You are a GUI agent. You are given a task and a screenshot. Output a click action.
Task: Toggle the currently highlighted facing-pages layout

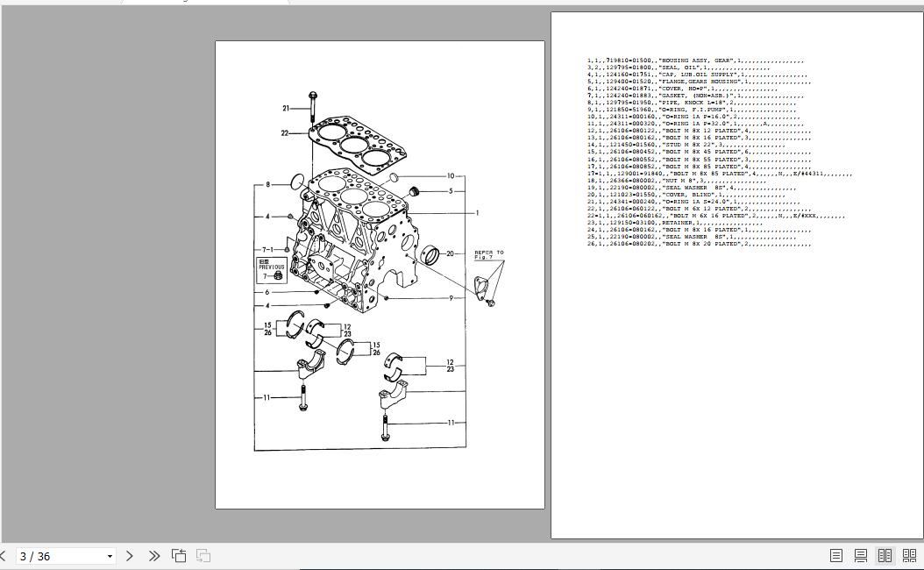[x=885, y=555]
